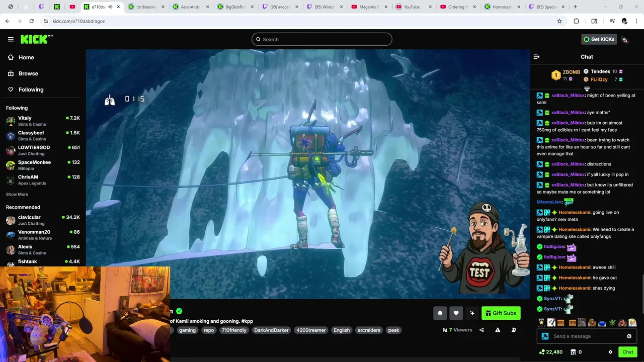
Task: Click the share stream icon
Action: click(481, 330)
